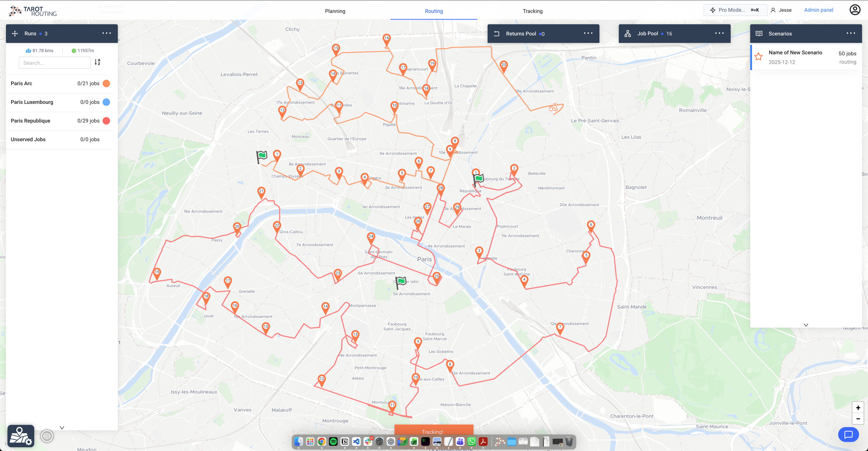This screenshot has width=868, height=451.
Task: Click the move handle on the Runs panel
Action: 15,33
